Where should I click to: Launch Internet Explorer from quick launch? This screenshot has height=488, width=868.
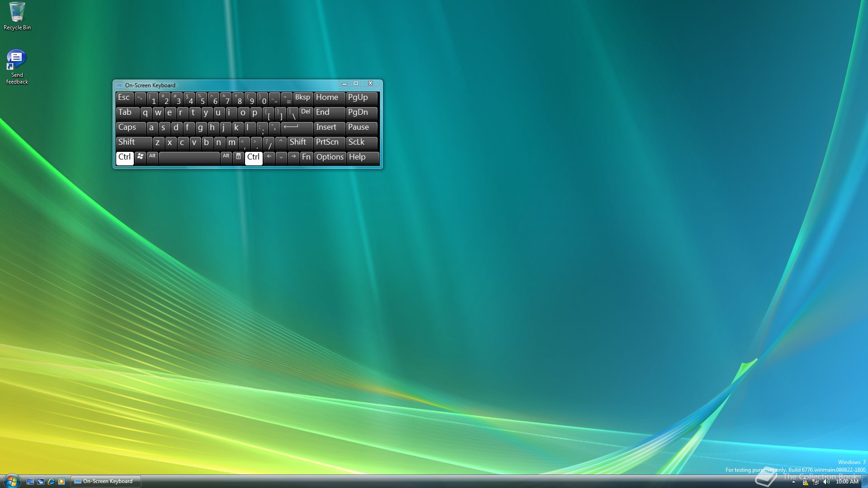click(51, 481)
